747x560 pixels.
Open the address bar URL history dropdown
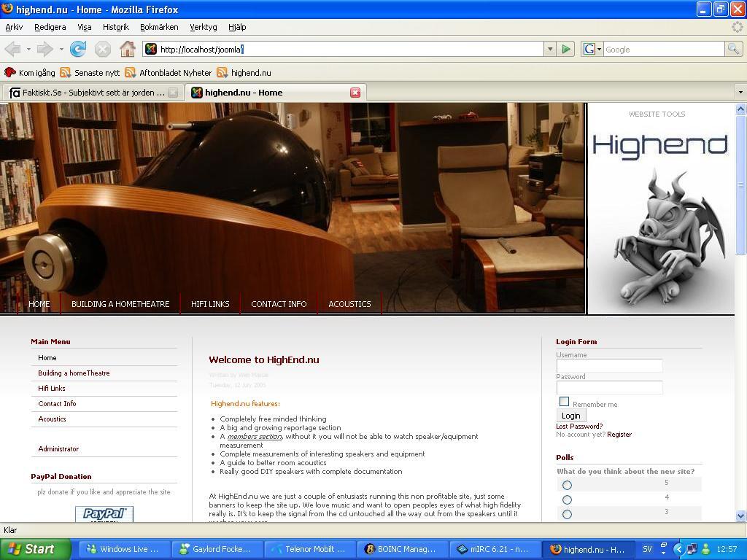(550, 49)
